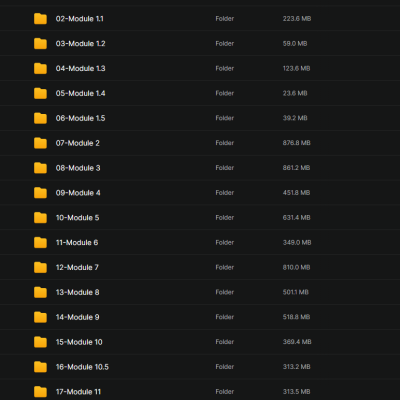
Task: Click the folder icon for 10-Module 5
Action: pos(40,218)
